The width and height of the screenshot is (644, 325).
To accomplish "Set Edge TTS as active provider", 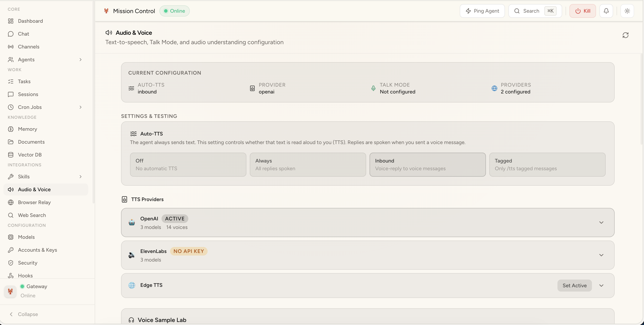I will (x=574, y=286).
